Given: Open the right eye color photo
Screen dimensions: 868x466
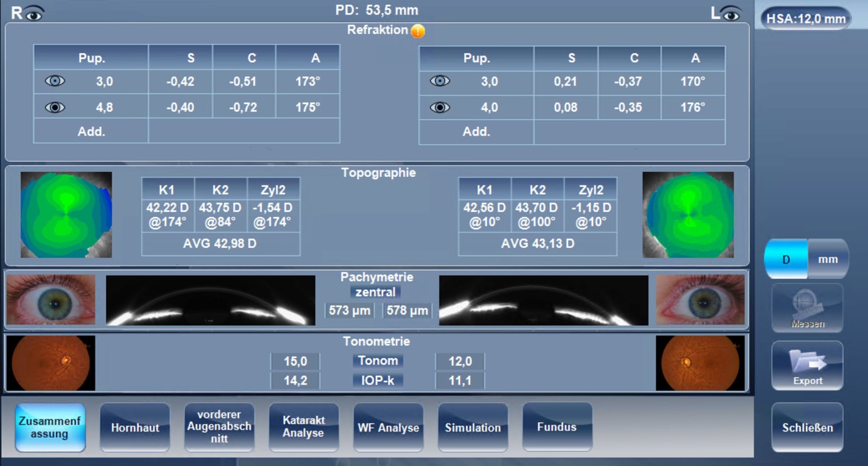Looking at the screenshot, I should pos(51,300).
